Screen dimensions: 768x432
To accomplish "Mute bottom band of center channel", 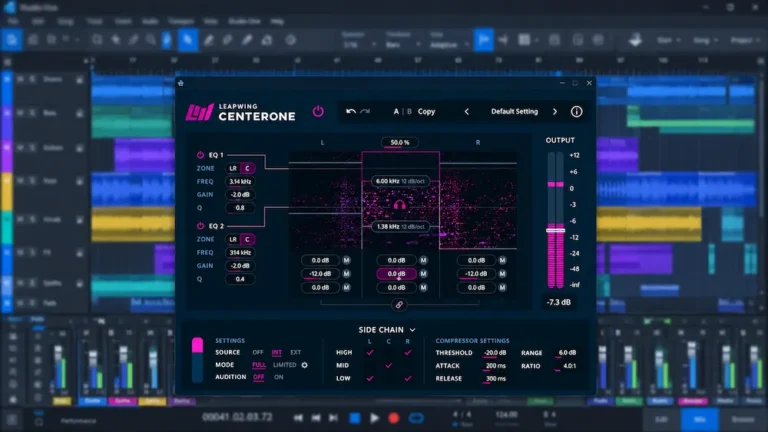I will [x=423, y=288].
